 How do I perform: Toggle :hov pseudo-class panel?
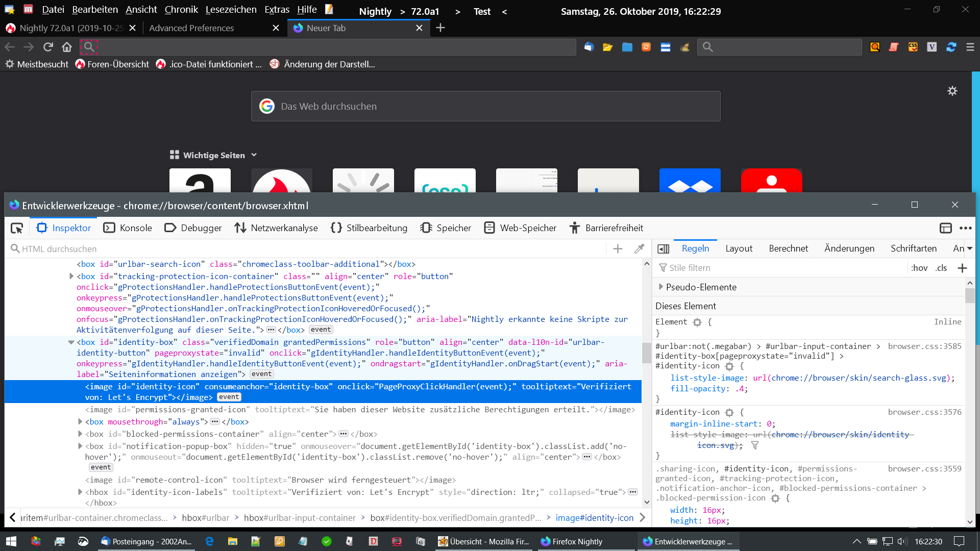919,268
